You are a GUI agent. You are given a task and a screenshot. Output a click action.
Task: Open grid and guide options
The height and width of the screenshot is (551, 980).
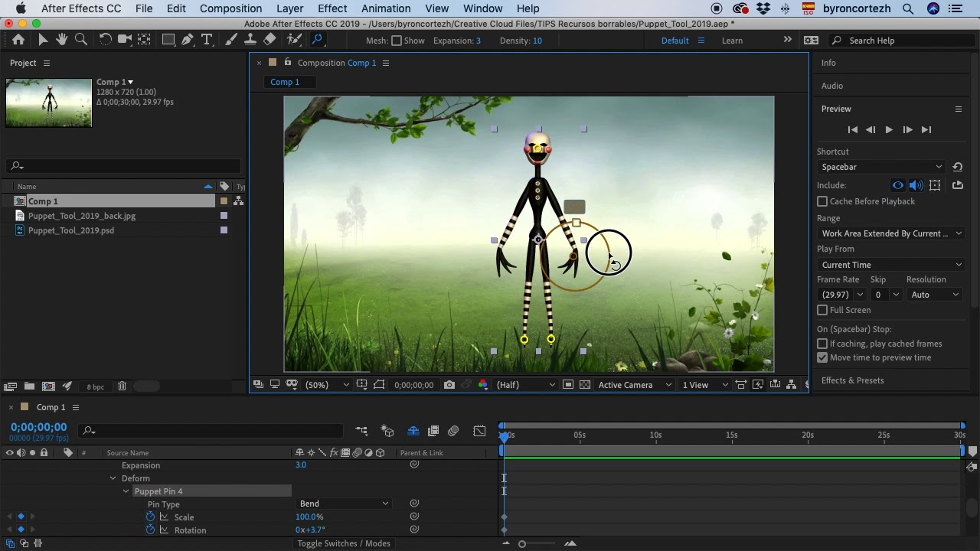[x=361, y=385]
